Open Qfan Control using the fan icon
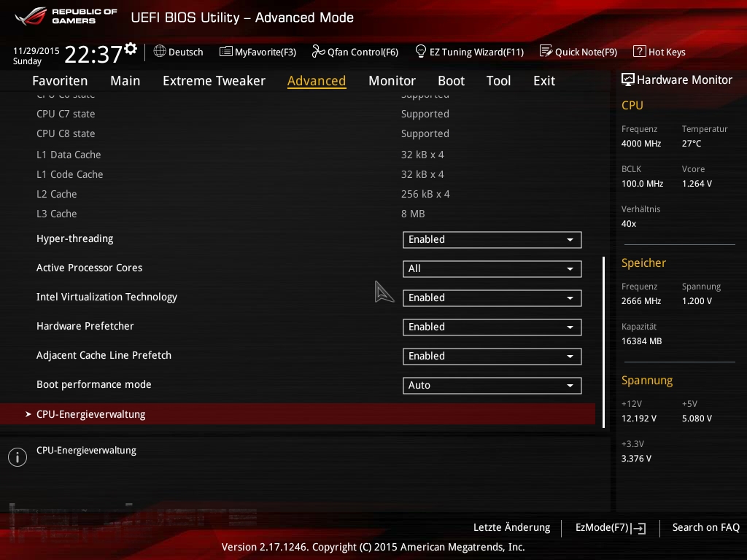Image resolution: width=747 pixels, height=560 pixels. [x=319, y=52]
